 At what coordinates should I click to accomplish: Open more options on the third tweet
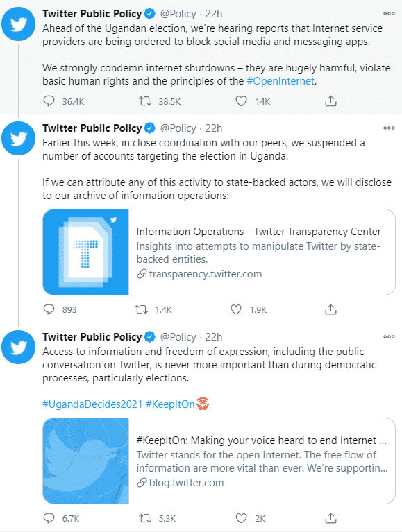(389, 336)
